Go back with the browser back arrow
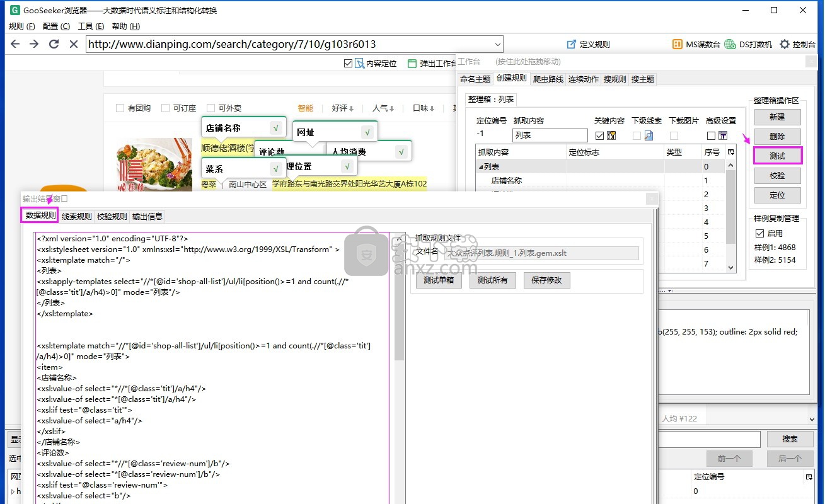Image resolution: width=825 pixels, height=504 pixels. [x=15, y=44]
